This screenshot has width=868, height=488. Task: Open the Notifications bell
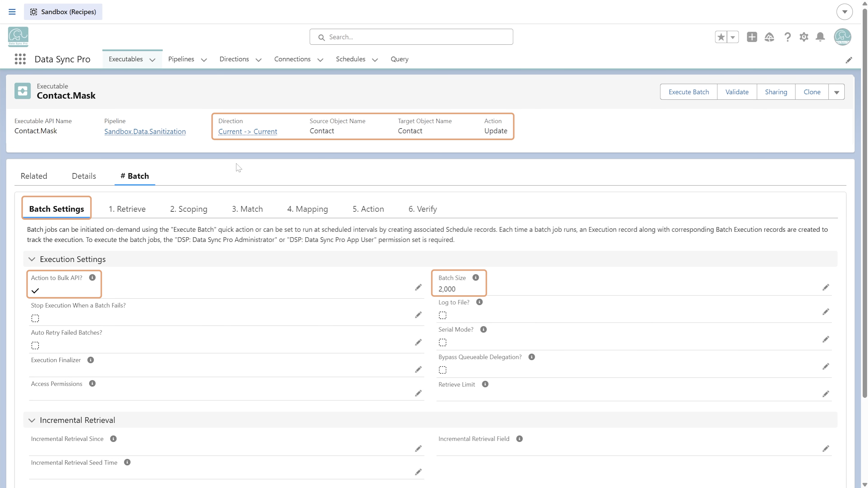[820, 37]
